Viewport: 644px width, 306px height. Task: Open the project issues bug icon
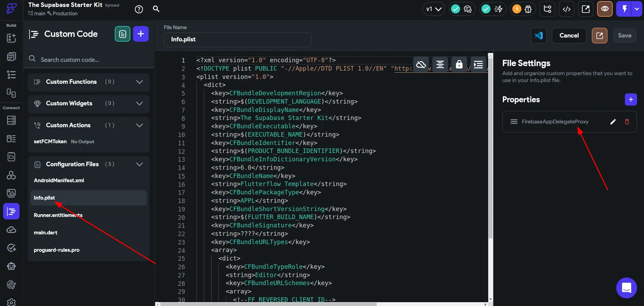click(x=528, y=9)
